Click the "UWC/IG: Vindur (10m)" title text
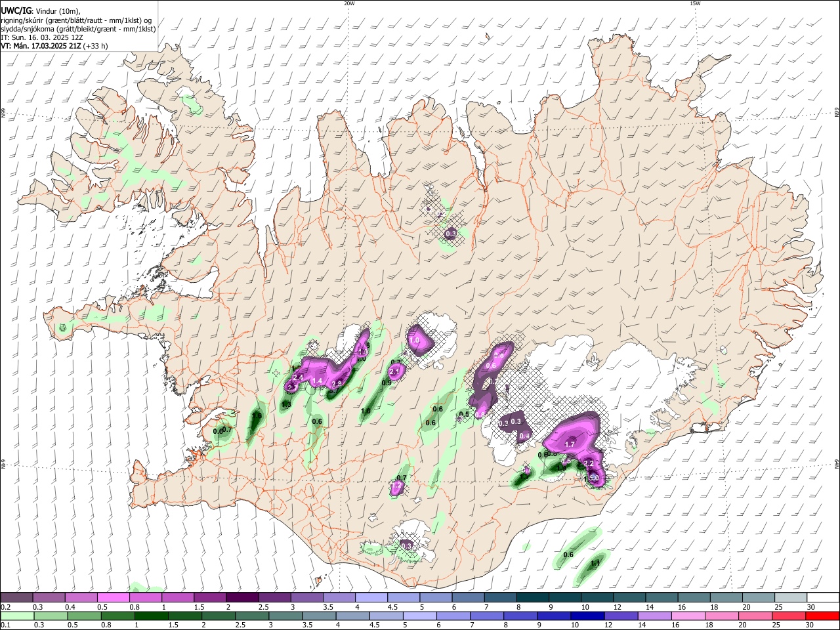 click(40, 10)
